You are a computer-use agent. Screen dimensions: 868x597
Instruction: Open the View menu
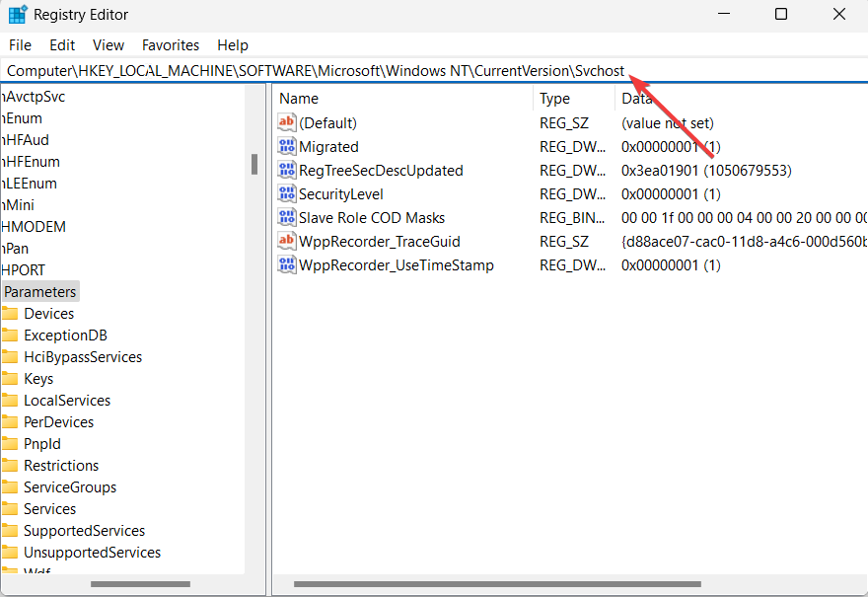point(108,44)
